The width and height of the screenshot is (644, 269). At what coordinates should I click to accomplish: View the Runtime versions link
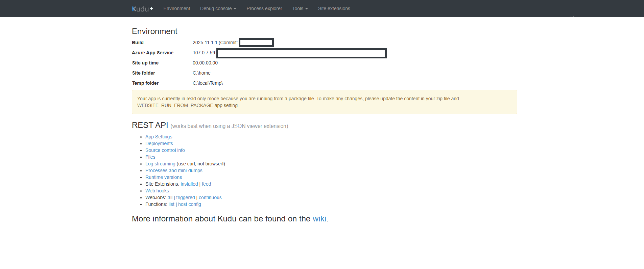(x=163, y=177)
